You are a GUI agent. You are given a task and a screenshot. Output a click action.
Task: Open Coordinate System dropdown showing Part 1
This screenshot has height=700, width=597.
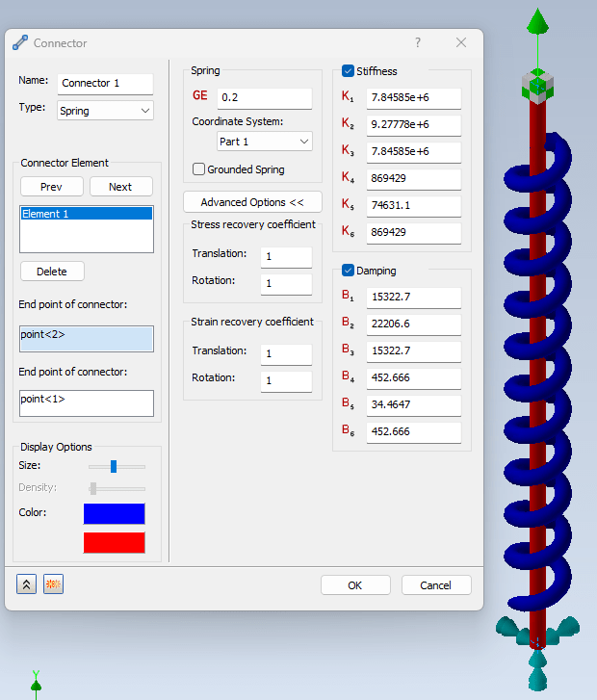point(265,142)
